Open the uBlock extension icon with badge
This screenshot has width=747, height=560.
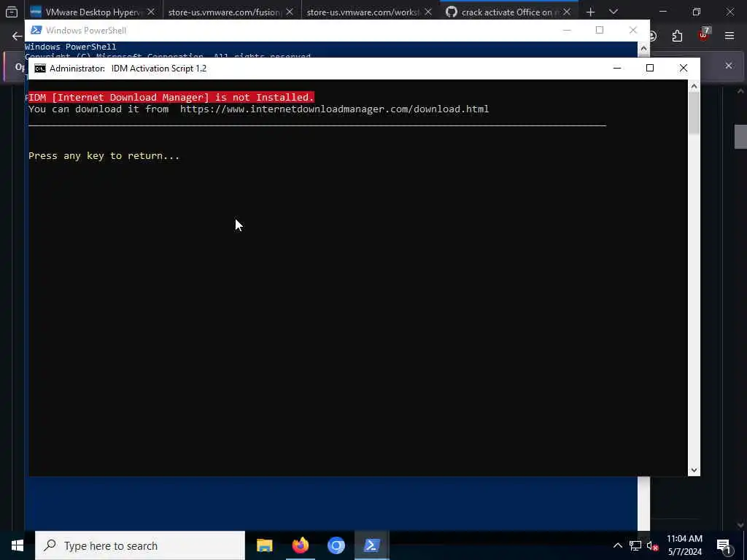click(704, 35)
